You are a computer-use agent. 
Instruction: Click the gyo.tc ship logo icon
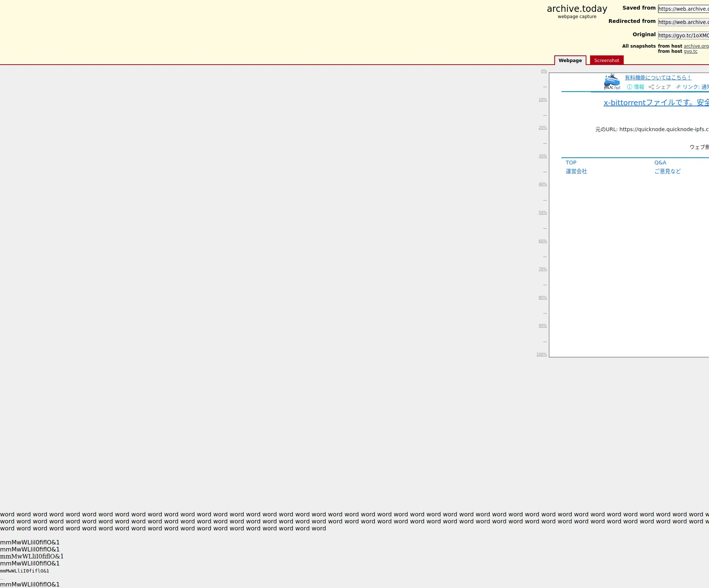point(612,82)
